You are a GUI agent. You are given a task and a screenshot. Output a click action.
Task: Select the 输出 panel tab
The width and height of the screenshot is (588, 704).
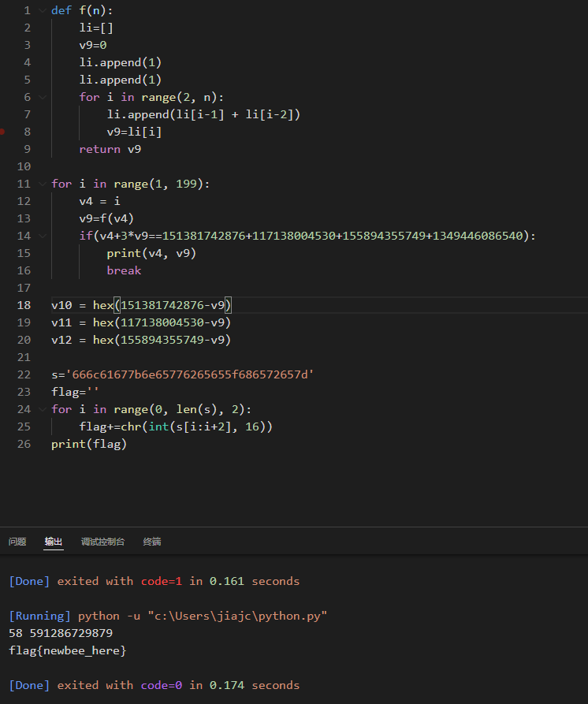tap(54, 542)
